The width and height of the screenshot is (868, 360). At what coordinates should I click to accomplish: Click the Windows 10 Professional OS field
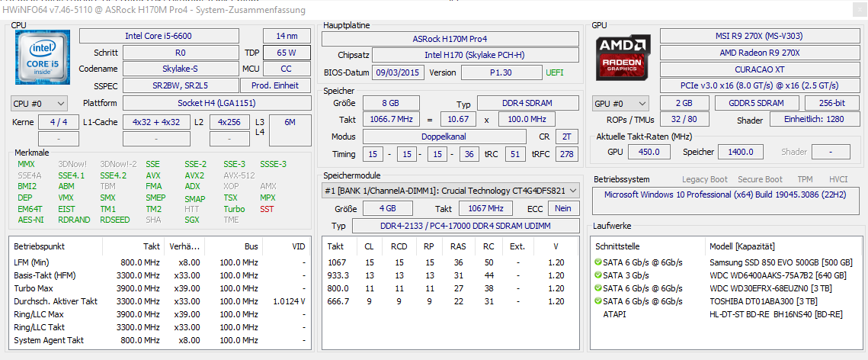click(x=726, y=201)
